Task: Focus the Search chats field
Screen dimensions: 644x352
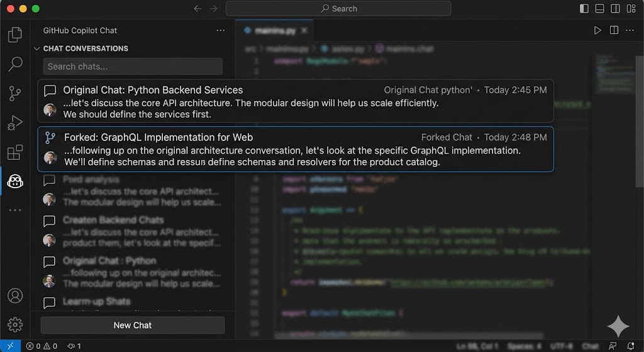Action: (x=133, y=66)
